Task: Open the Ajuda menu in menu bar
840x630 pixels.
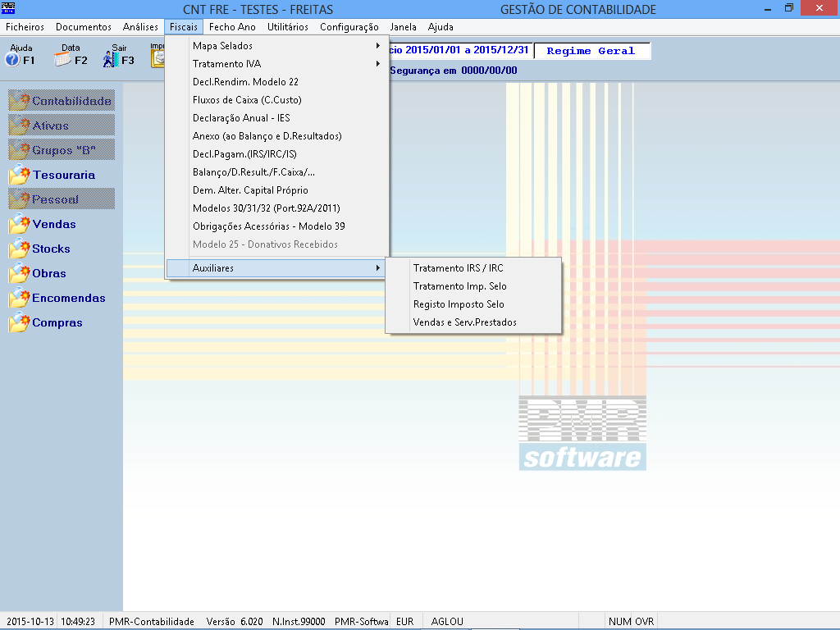Action: (x=441, y=27)
